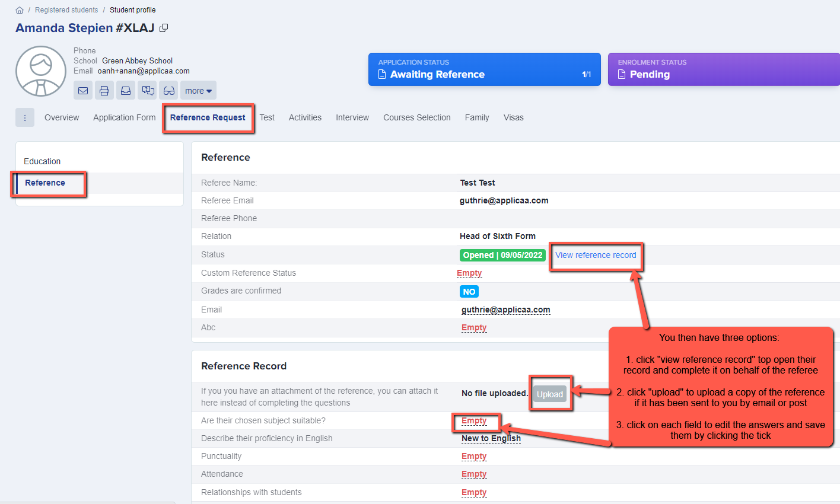Print the student profile with printer icon

[104, 91]
